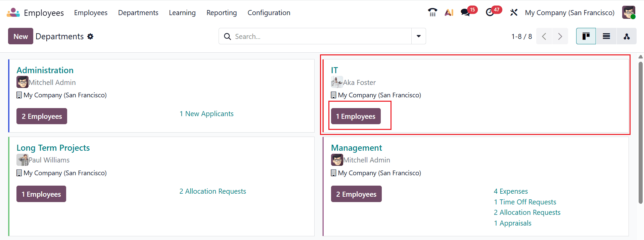Viewport: 644px width, 240px height.
Task: Open the Learning menu
Action: 182,13
